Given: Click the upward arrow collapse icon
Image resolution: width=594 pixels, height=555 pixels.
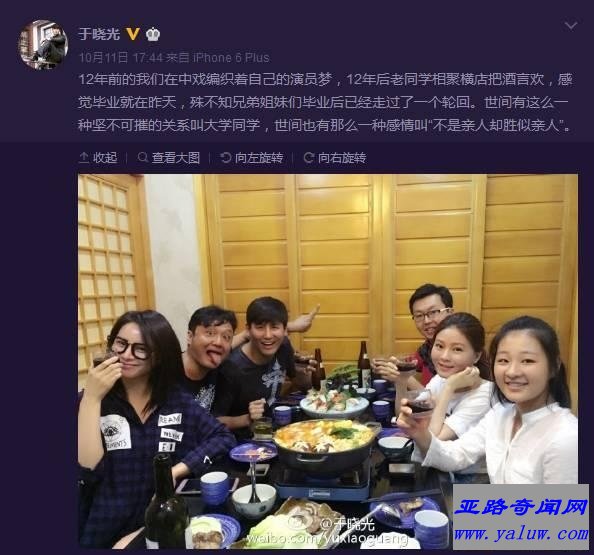Looking at the screenshot, I should [84, 158].
